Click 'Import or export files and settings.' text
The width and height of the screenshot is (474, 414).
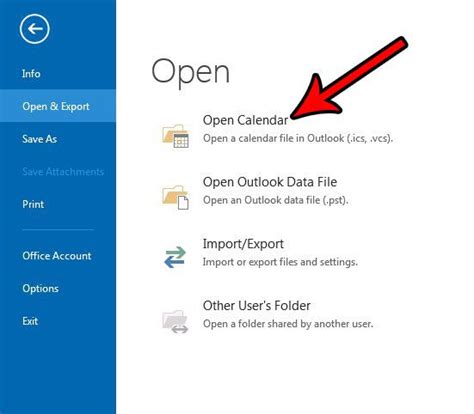point(280,262)
